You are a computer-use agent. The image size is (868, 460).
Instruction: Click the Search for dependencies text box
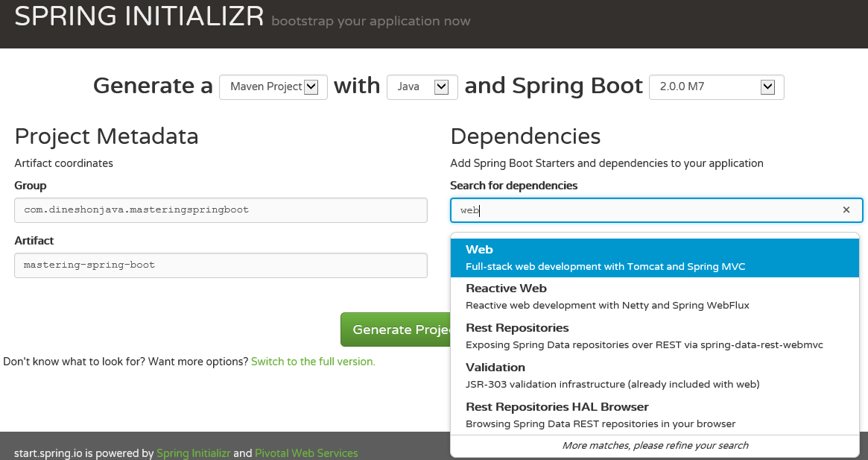pos(656,210)
